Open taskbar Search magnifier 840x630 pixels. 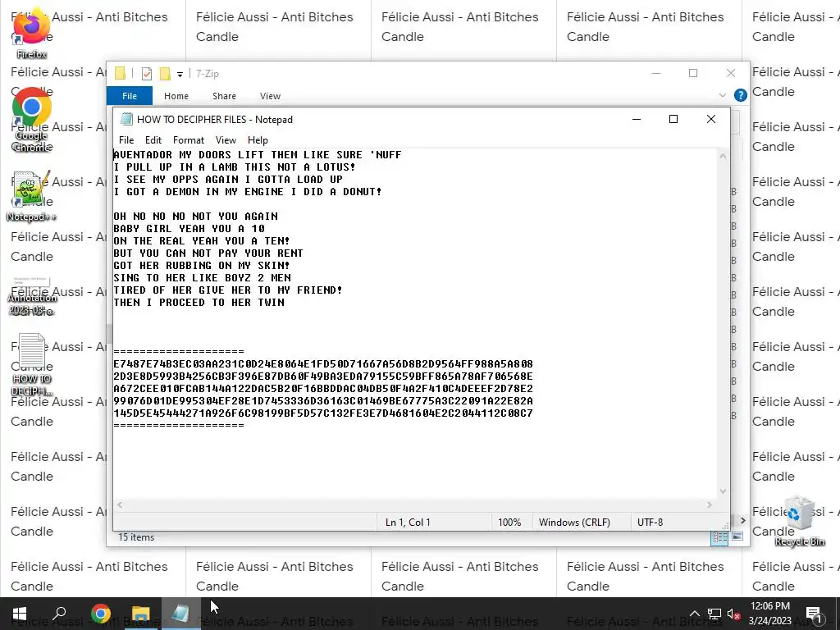point(59,614)
